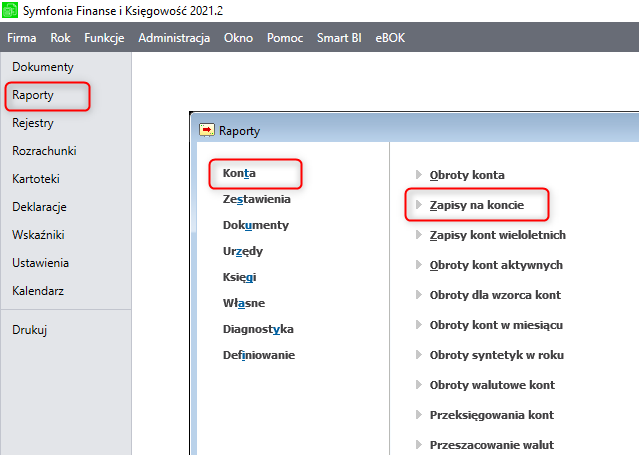Image resolution: width=639 pixels, height=455 pixels.
Task: Open Obroty dla wzorca kont report
Action: 495,295
